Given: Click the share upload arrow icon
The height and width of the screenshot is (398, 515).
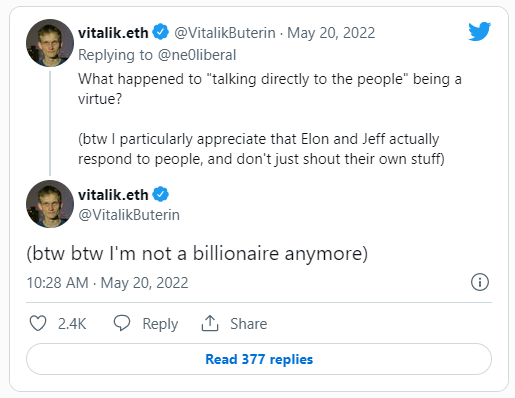Looking at the screenshot, I should 210,323.
